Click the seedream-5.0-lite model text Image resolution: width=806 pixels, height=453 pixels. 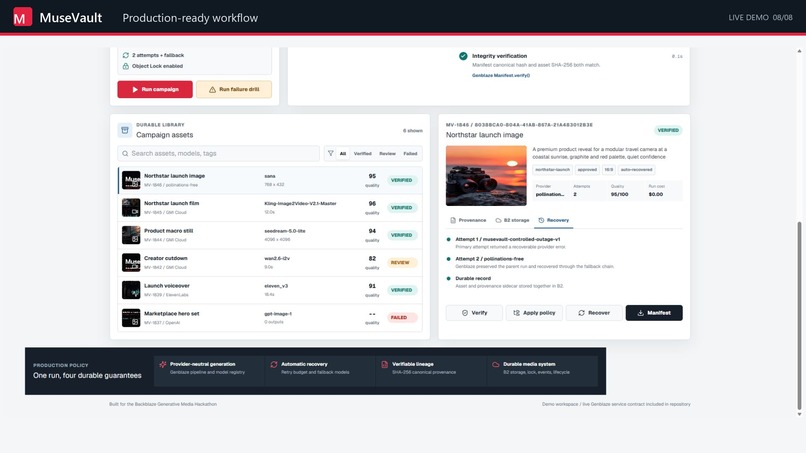point(285,231)
